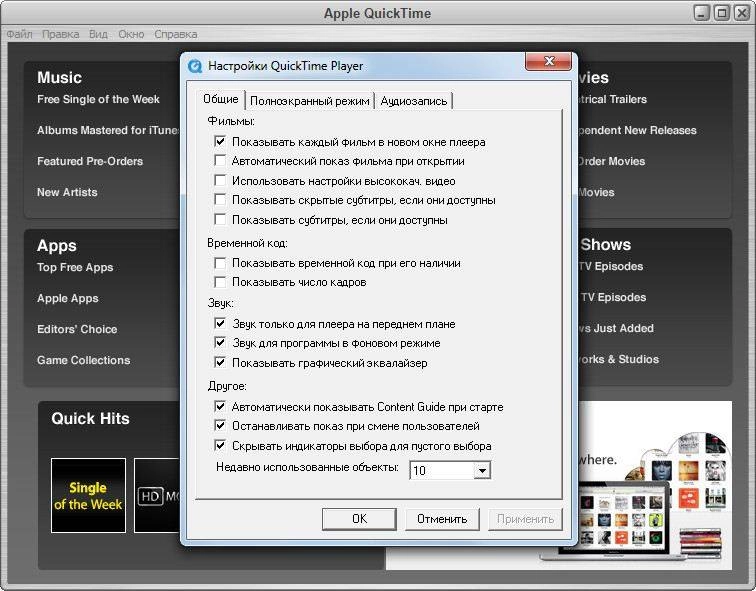Image resolution: width=756 pixels, height=591 pixels.
Task: Click the iTunes laptop promo banner image
Action: (655, 485)
